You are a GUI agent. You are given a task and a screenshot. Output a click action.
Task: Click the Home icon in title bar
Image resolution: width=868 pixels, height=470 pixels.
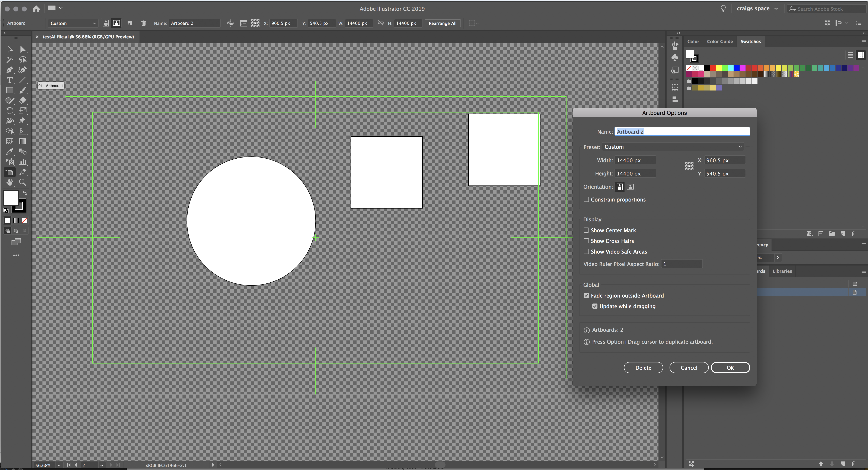[36, 9]
